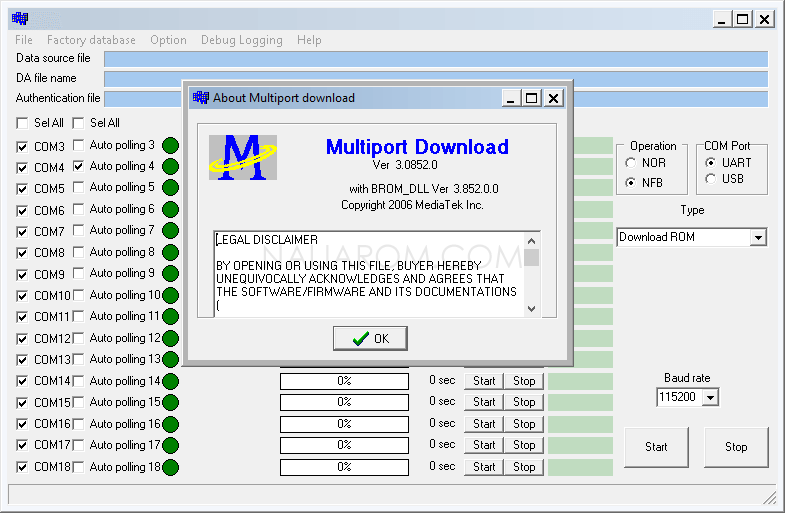Click the COM6 green status indicator
785x513 pixels.
coord(170,210)
